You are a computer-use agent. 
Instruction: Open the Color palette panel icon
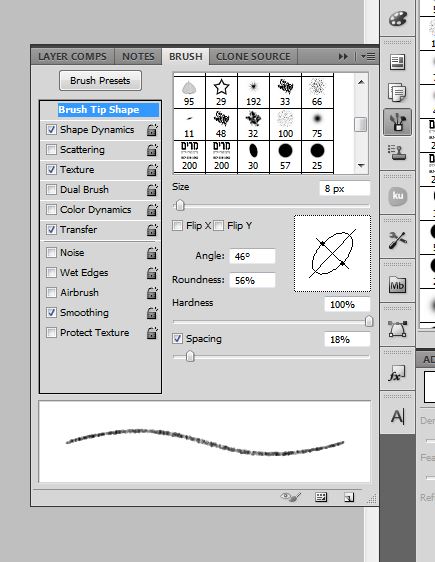pyautogui.click(x=398, y=18)
